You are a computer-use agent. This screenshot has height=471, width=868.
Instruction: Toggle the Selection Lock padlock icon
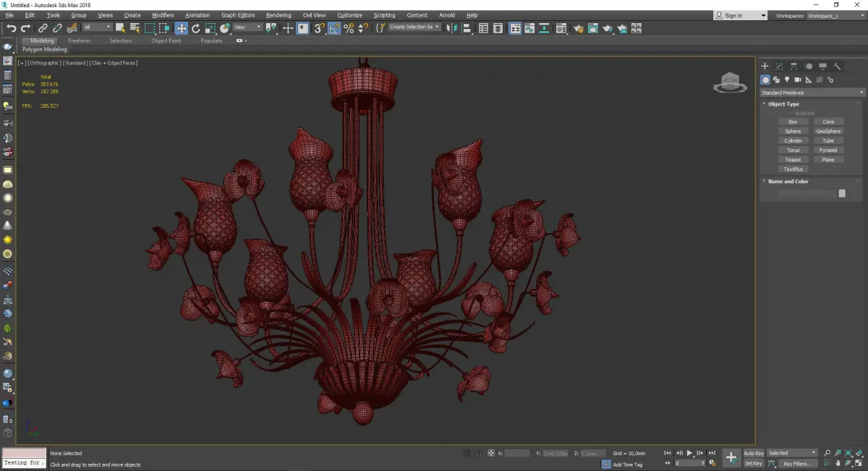tap(478, 453)
